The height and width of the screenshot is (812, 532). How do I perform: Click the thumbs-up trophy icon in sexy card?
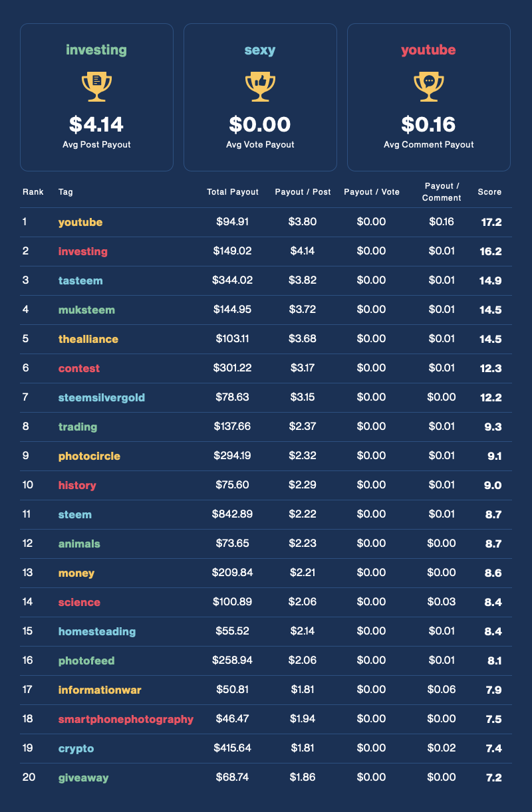[260, 87]
